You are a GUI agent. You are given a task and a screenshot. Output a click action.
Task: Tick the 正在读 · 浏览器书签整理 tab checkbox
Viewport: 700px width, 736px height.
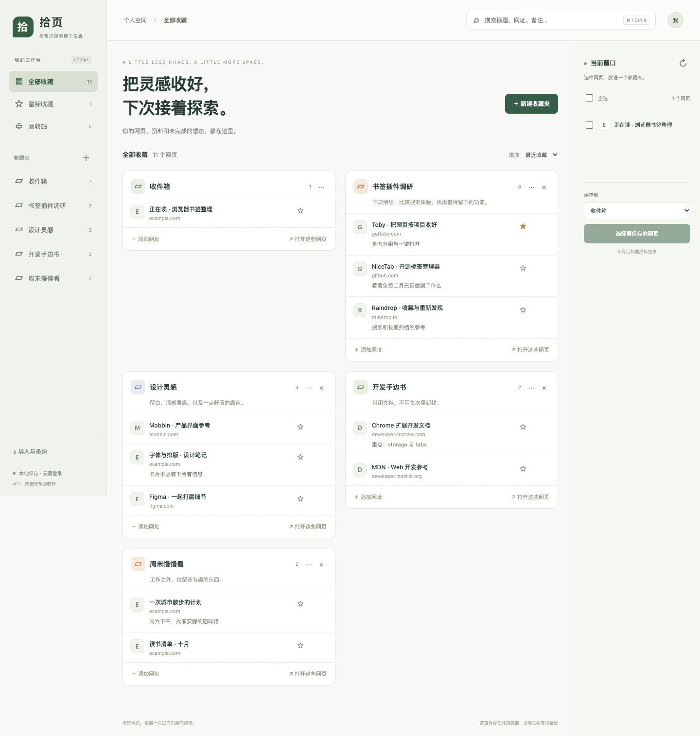click(x=589, y=125)
